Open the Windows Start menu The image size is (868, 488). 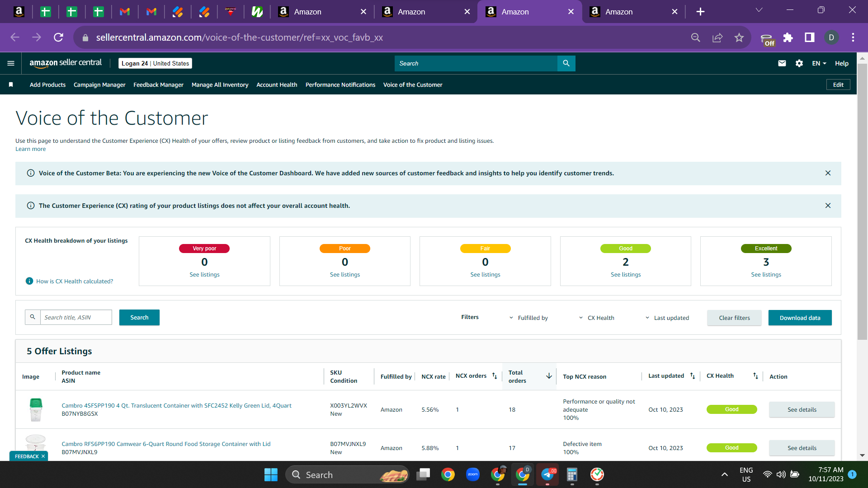pyautogui.click(x=271, y=474)
